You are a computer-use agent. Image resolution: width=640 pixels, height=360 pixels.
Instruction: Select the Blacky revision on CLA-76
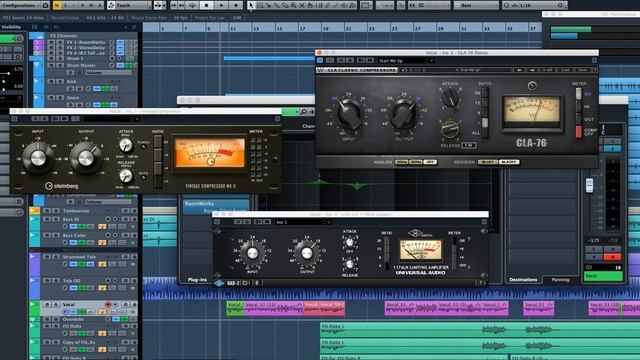tap(509, 162)
